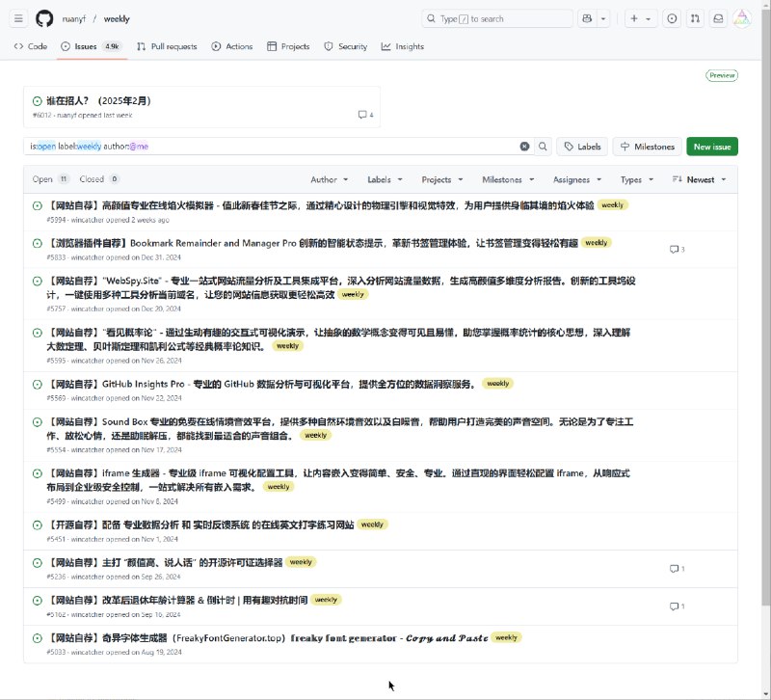Image resolution: width=771 pixels, height=700 pixels.
Task: Submit the filter with magnifier icon
Action: 543,147
